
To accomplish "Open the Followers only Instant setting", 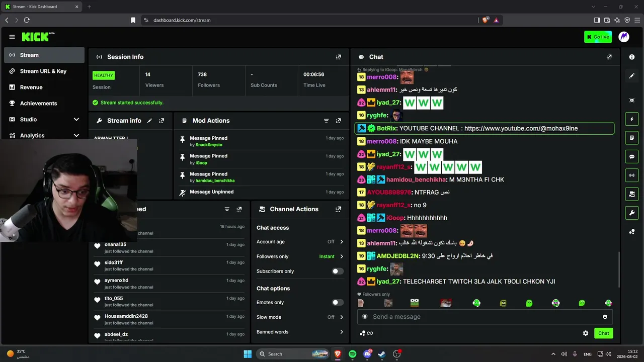I will (300, 256).
